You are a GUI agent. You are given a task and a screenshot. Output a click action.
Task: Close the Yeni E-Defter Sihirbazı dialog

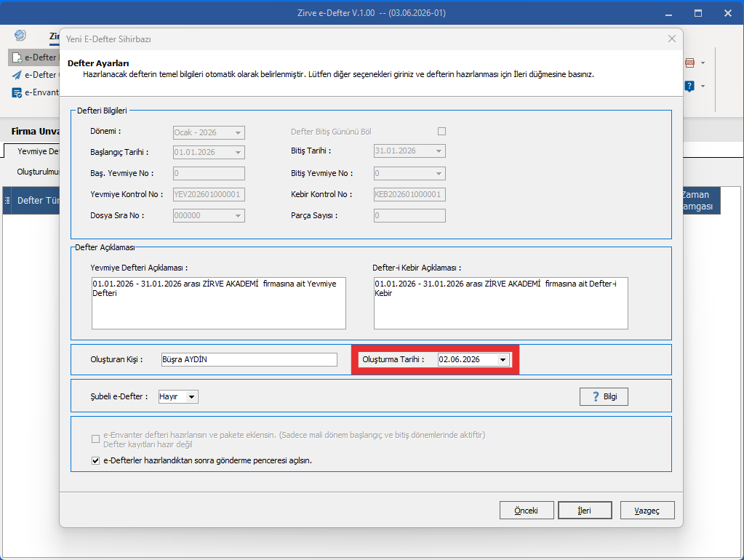click(672, 39)
